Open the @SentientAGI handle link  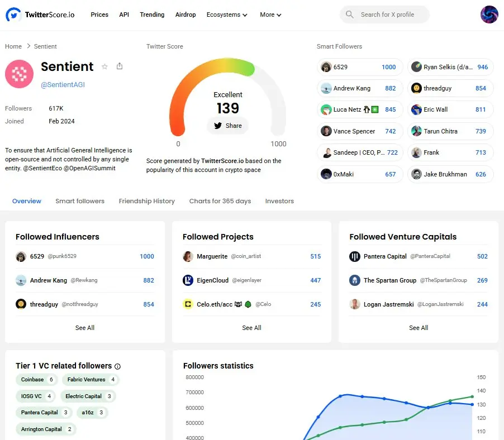click(x=63, y=84)
